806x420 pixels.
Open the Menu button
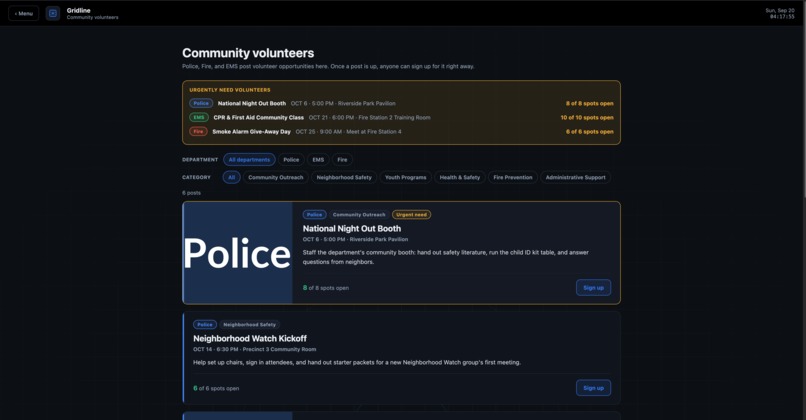point(24,13)
